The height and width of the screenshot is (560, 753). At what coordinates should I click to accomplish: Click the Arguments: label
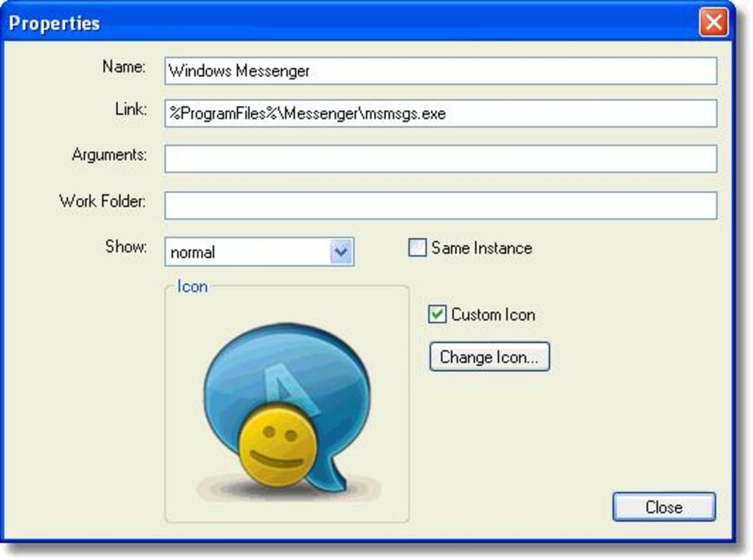coord(109,154)
